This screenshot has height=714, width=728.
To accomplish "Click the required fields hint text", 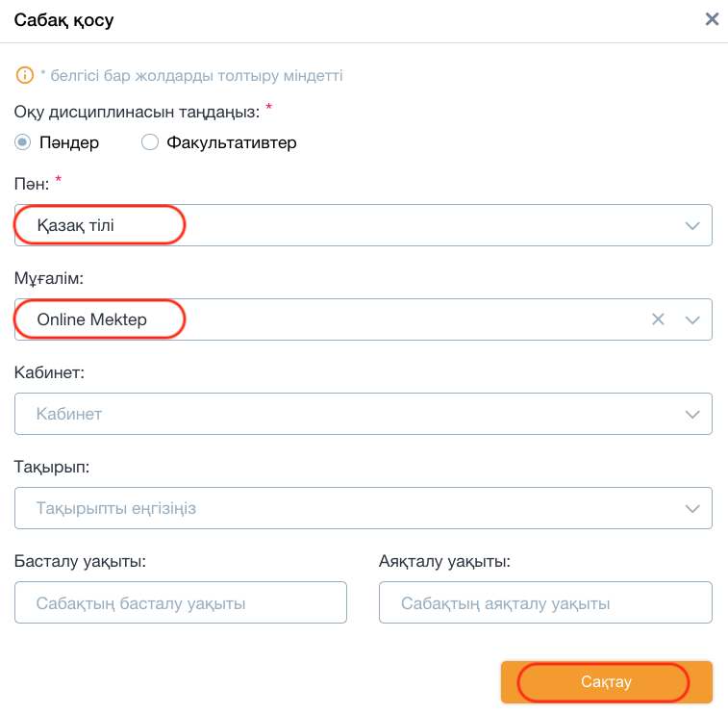I will [191, 75].
